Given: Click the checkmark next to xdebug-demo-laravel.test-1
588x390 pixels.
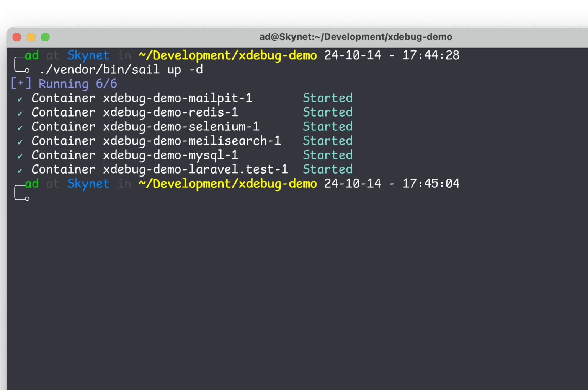Looking at the screenshot, I should pyautogui.click(x=20, y=169).
